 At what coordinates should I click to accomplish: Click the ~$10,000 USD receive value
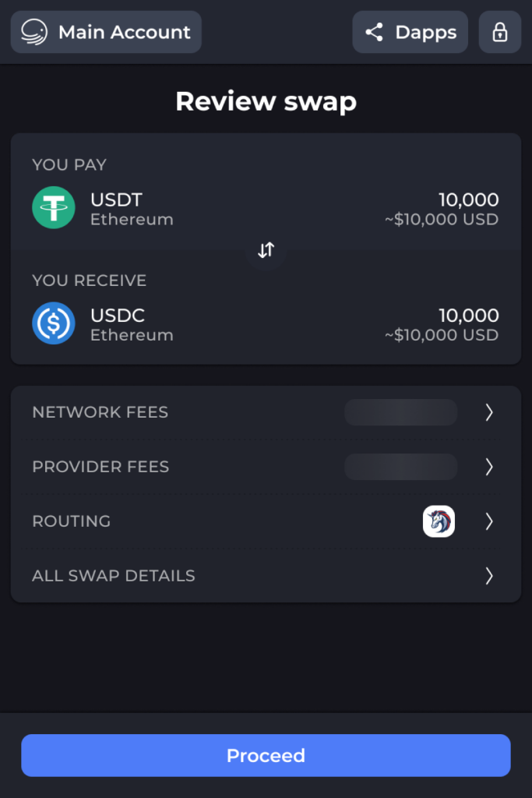coord(442,335)
